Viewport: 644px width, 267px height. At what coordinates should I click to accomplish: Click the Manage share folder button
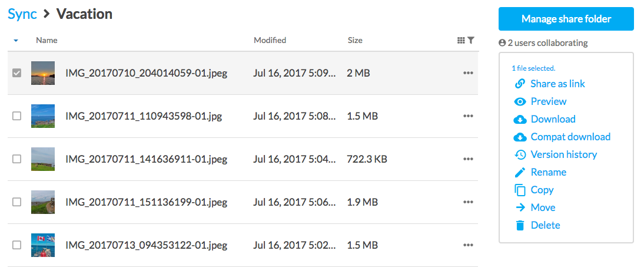click(x=566, y=19)
